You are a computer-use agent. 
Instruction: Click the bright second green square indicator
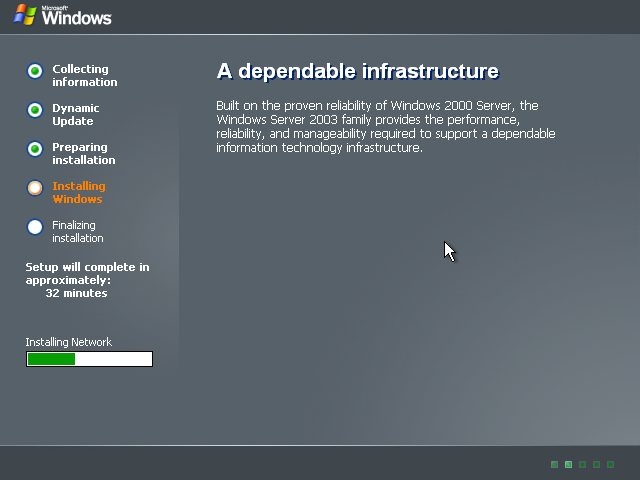click(568, 464)
